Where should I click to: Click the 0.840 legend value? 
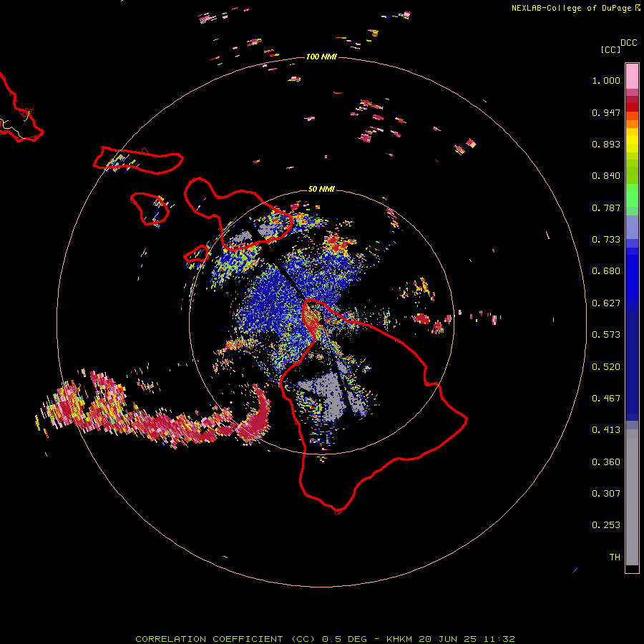coord(606,176)
